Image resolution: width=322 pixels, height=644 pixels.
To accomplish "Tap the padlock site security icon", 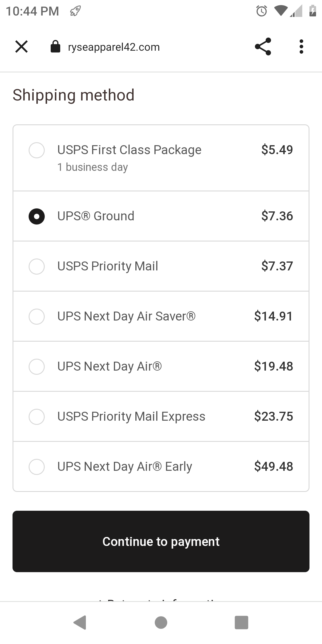I will (55, 47).
